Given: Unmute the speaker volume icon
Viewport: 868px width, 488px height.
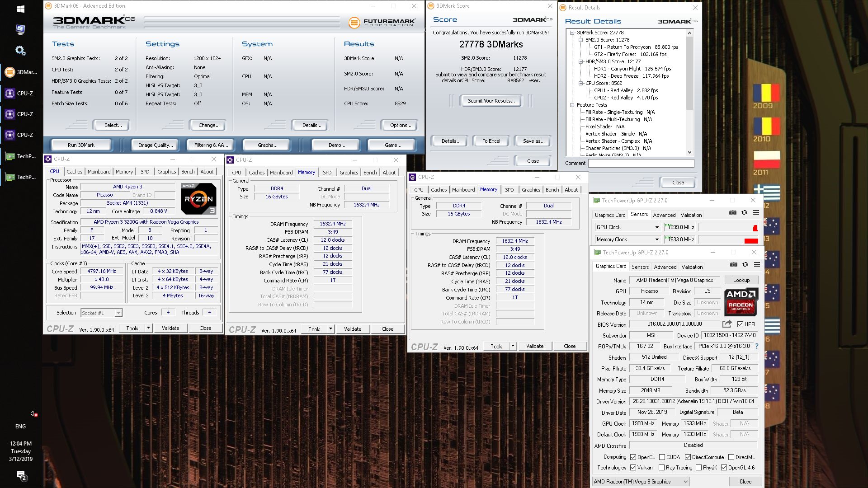Looking at the screenshot, I should point(34,413).
